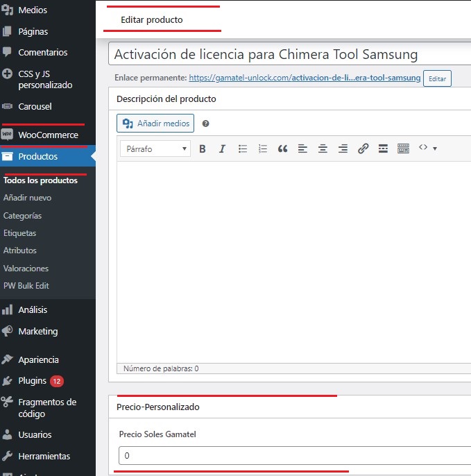Click the code shortcode icon in toolbar
The height and width of the screenshot is (476, 471).
pos(423,148)
